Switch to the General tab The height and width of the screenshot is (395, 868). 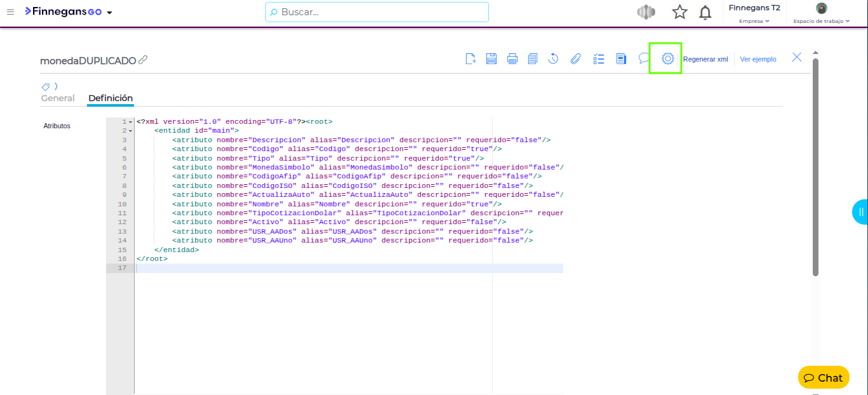58,98
